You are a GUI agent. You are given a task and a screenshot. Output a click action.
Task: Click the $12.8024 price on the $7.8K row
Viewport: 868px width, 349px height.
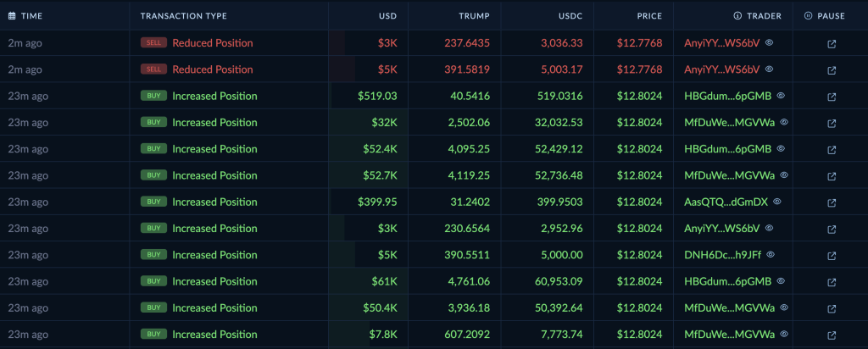[x=640, y=335]
